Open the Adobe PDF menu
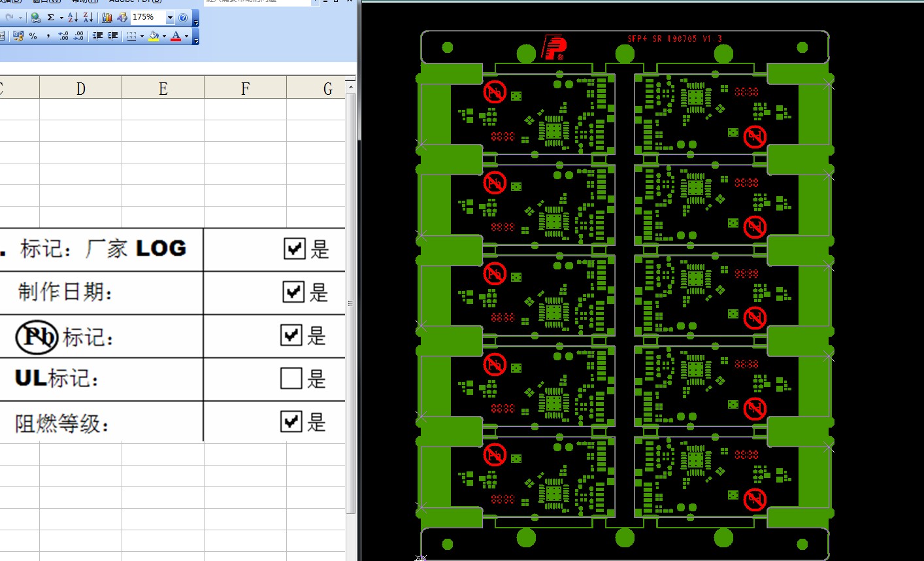 [135, 2]
